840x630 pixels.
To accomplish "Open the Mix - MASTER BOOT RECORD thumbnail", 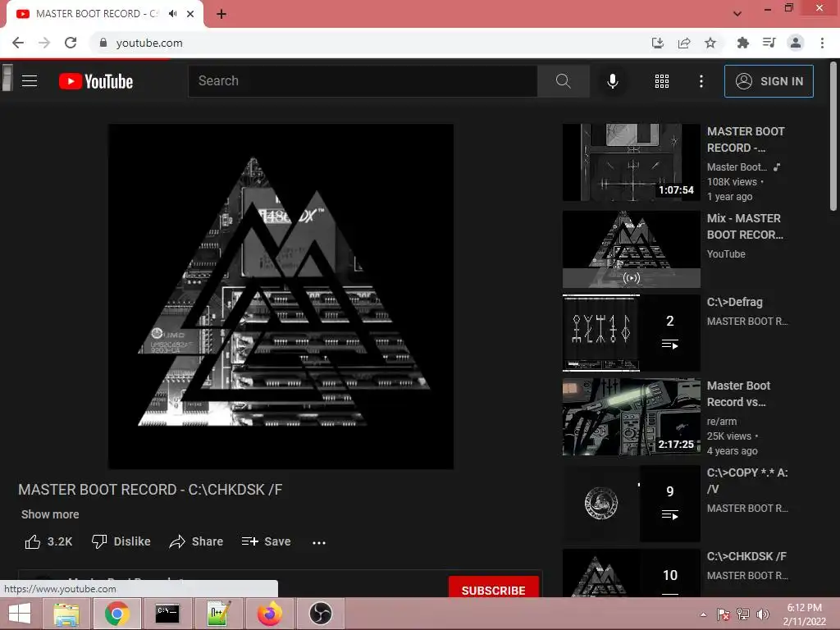I will coord(631,249).
